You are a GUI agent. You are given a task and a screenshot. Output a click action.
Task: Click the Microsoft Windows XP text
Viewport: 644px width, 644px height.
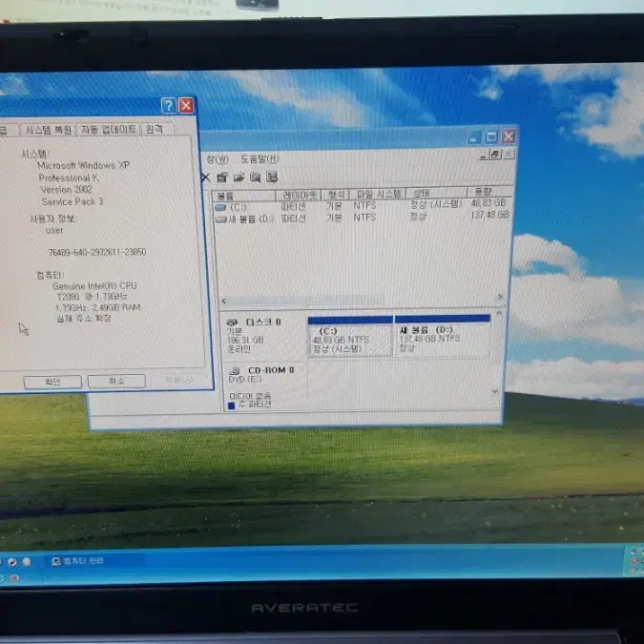click(x=84, y=165)
